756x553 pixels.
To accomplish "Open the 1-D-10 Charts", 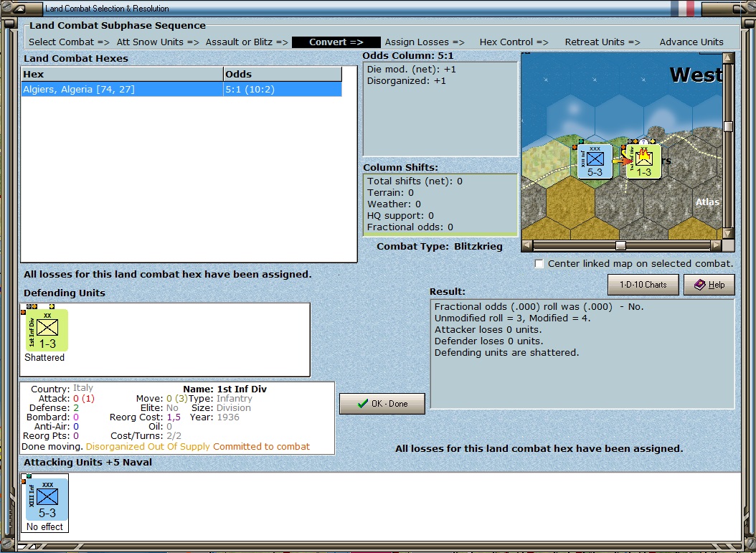I will click(643, 285).
